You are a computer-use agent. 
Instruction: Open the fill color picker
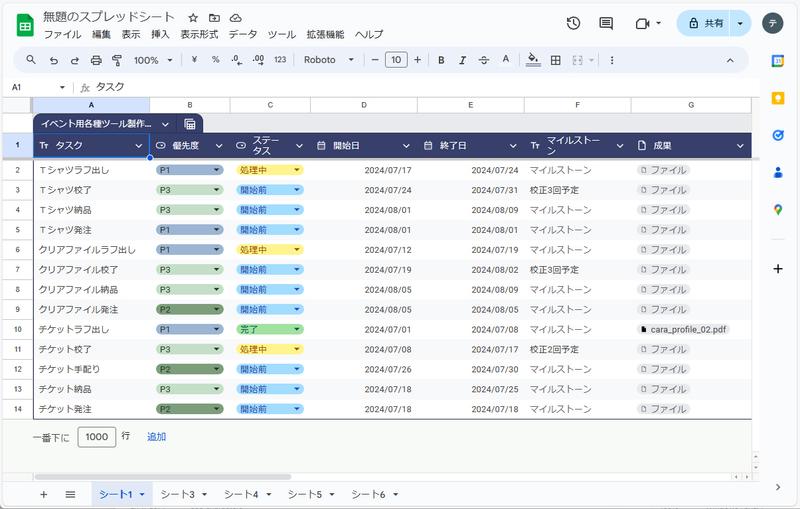(533, 60)
